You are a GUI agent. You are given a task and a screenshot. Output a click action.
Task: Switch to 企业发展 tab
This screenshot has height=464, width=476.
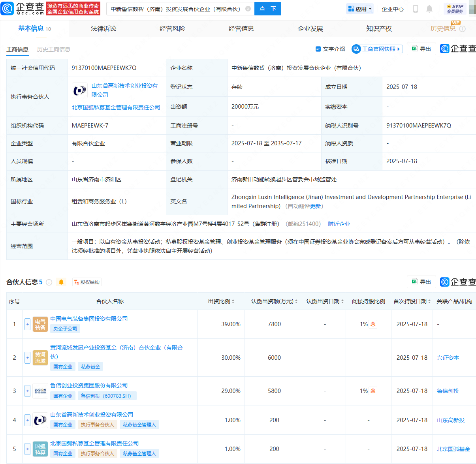click(310, 28)
